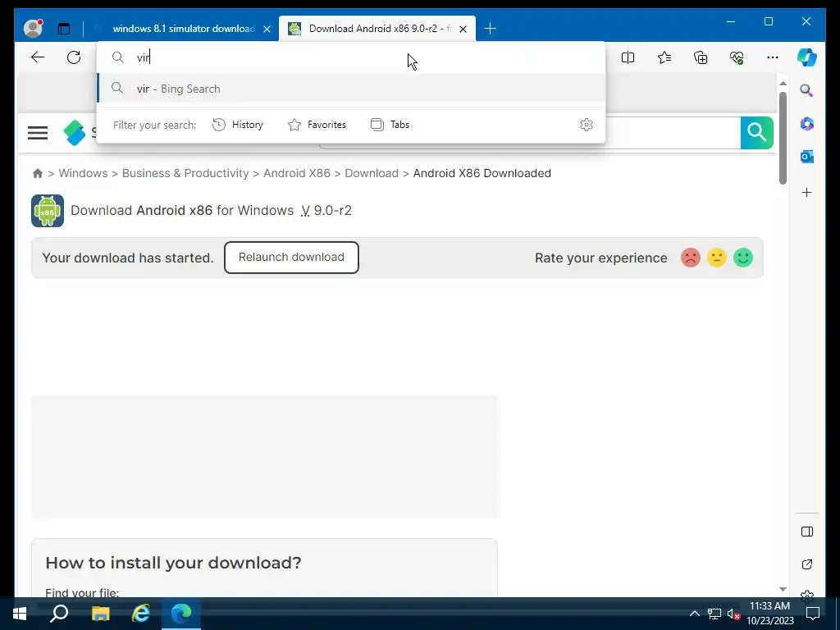Open Android X86 breadcrumb link
The width and height of the screenshot is (840, 630).
coord(297,173)
